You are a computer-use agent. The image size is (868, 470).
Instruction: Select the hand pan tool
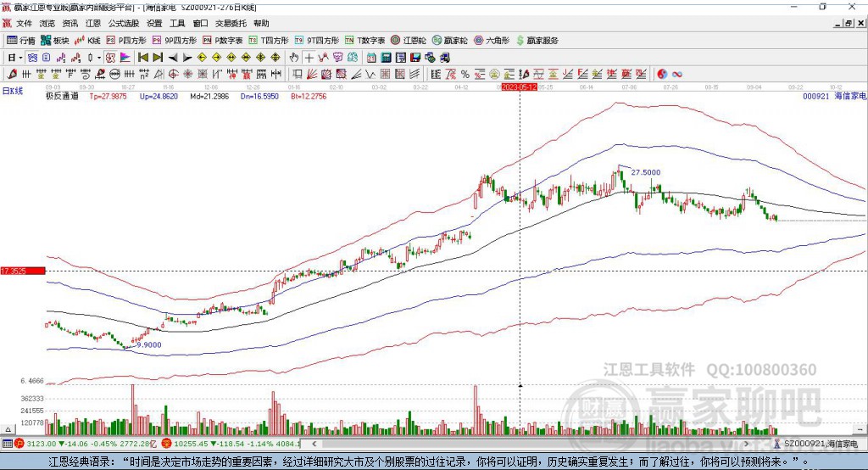click(x=294, y=58)
